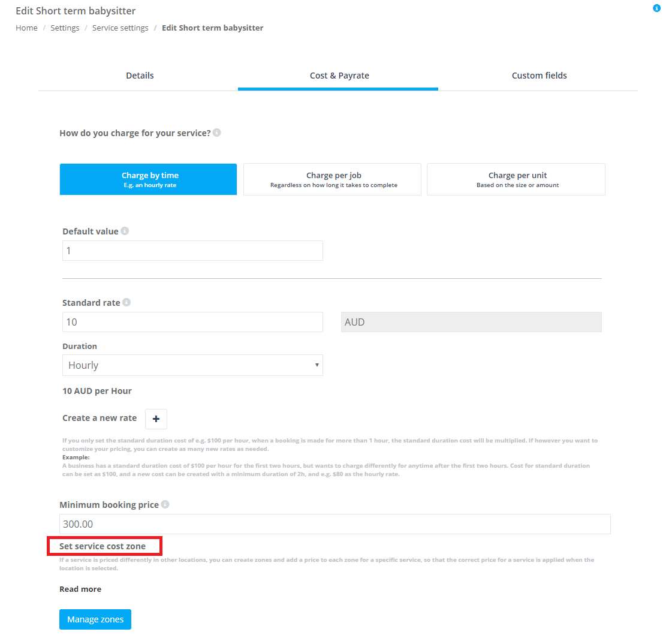The width and height of the screenshot is (672, 641).
Task: Open the Duration Hourly dropdown
Action: (192, 365)
